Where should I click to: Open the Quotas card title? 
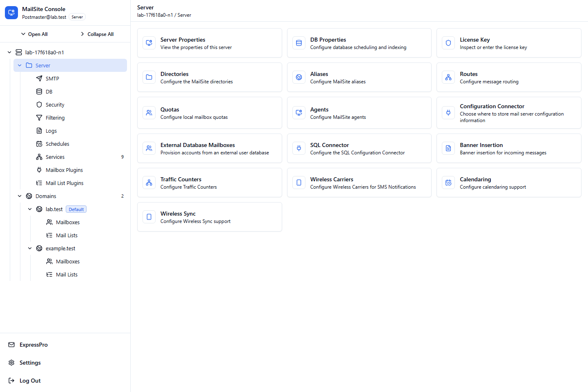pos(170,109)
